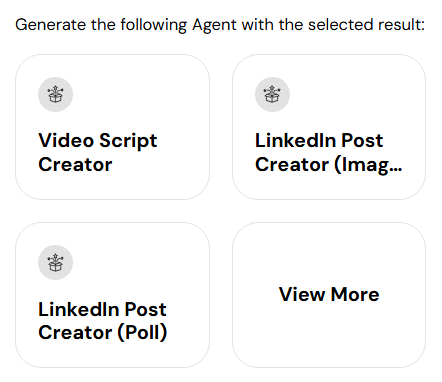Click the View More label text
The image size is (442, 382).
click(x=329, y=294)
